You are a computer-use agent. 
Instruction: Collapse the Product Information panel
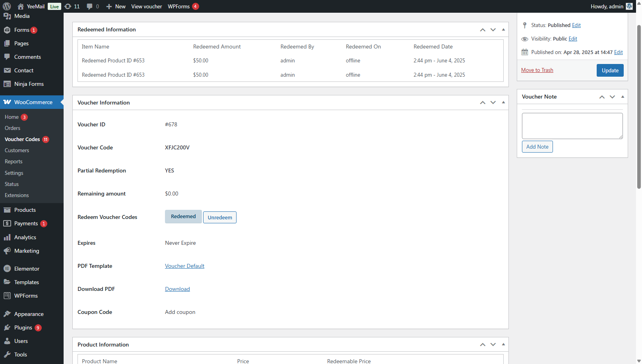(503, 345)
